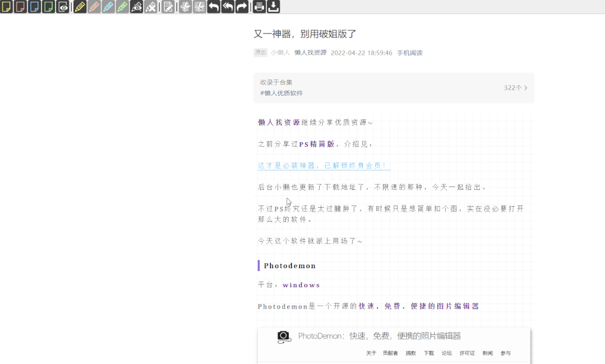Click the 小懒人 author name

coord(280,53)
